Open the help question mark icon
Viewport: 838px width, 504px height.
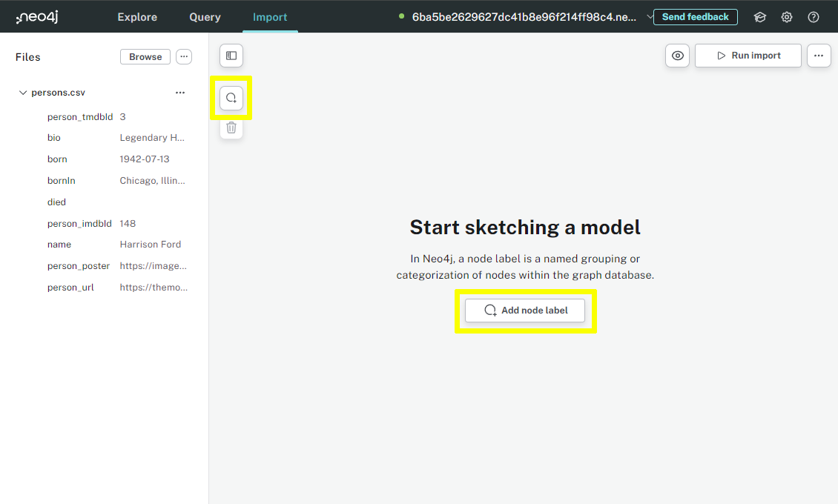click(814, 16)
